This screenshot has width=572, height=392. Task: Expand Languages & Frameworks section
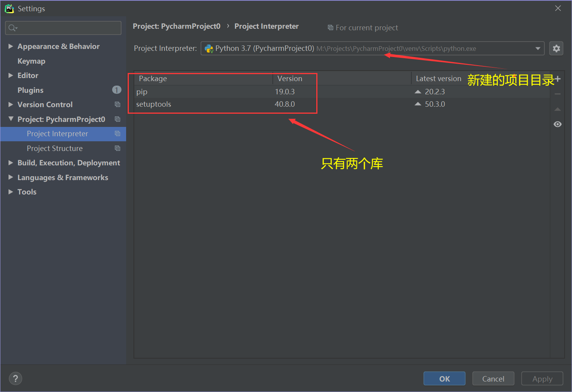[11, 177]
